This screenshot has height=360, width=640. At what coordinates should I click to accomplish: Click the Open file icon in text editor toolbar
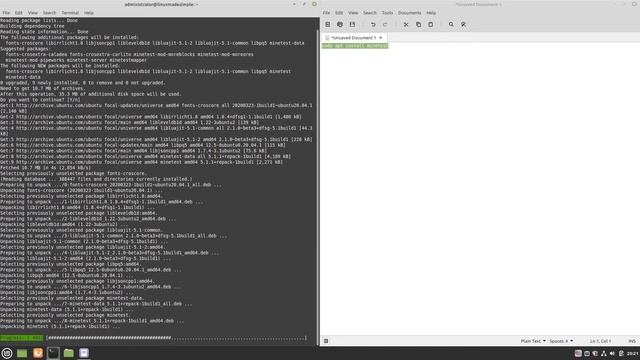tap(340, 24)
